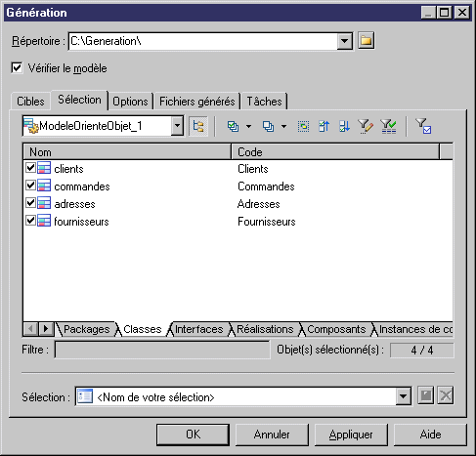476x456 pixels.
Task: Uncheck the fournisseurs class checkbox
Action: (30, 221)
